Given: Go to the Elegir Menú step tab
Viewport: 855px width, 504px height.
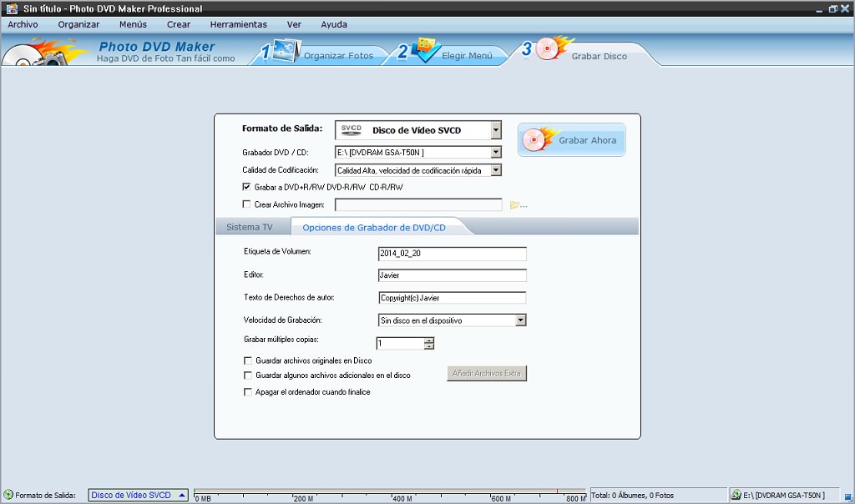Looking at the screenshot, I should tap(448, 53).
